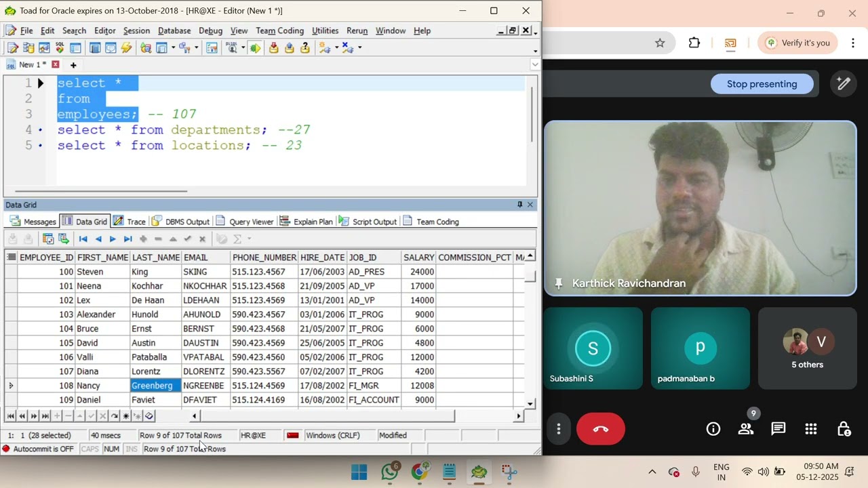The height and width of the screenshot is (488, 868).
Task: Click the sigma calculation icon in grid toolbar
Action: pos(237,239)
